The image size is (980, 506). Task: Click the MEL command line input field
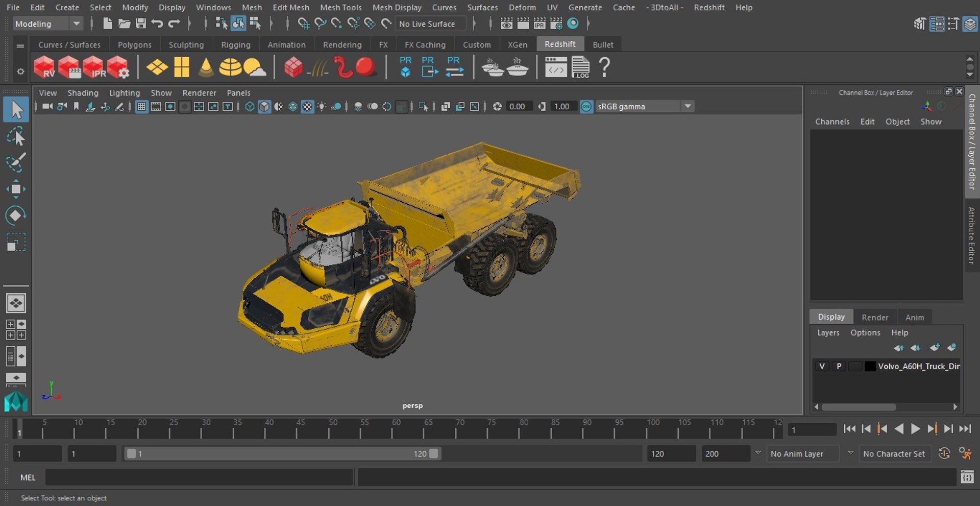[x=199, y=477]
